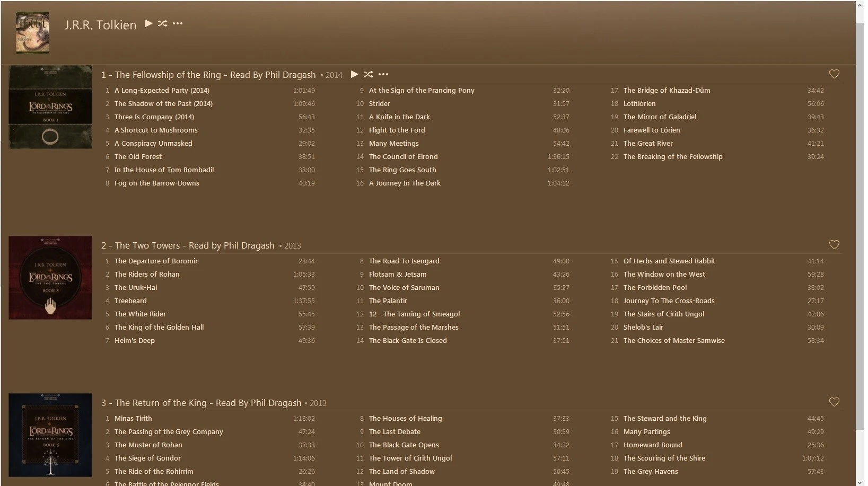Open The Return of the King title link
Image resolution: width=868 pixels, height=486 pixels.
[201, 403]
